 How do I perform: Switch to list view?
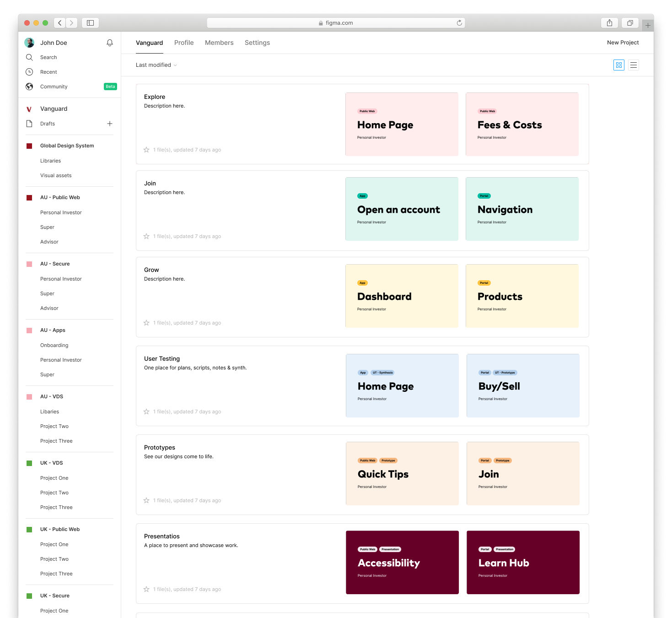click(634, 65)
